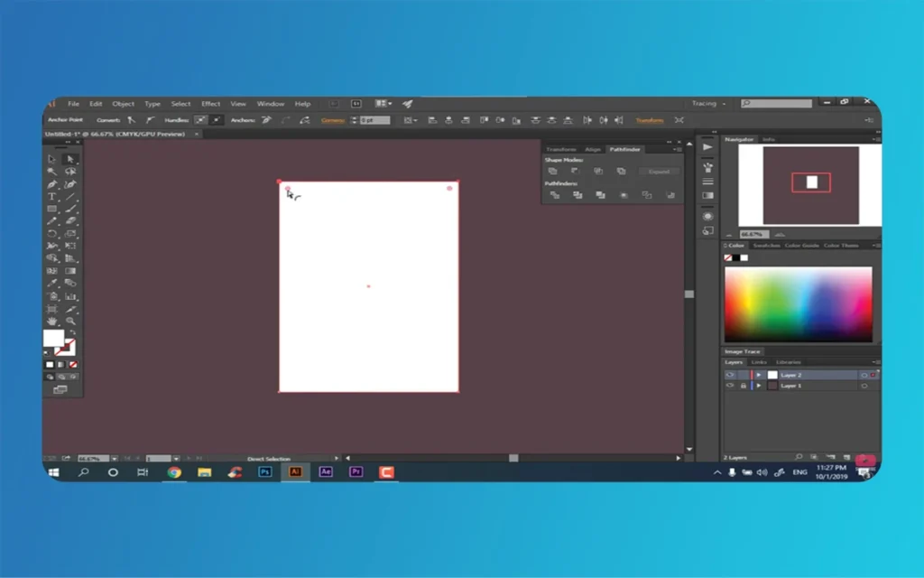Select the Type tool in toolbox

52,196
